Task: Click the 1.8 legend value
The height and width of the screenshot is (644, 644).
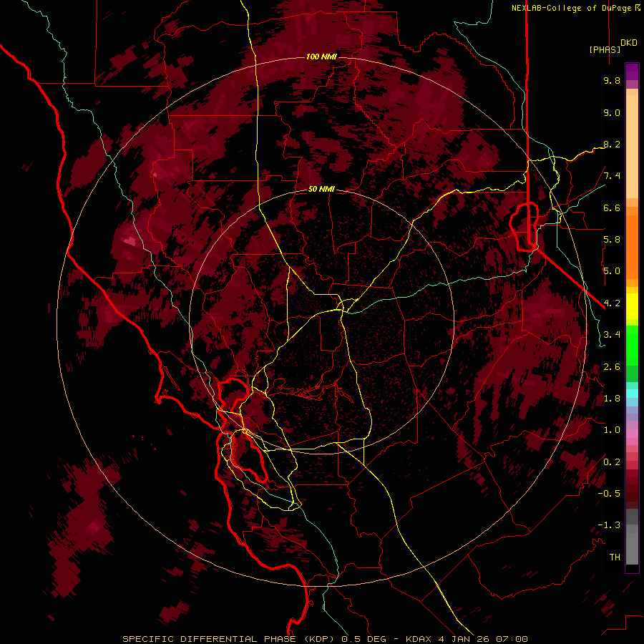Action: 612,399
